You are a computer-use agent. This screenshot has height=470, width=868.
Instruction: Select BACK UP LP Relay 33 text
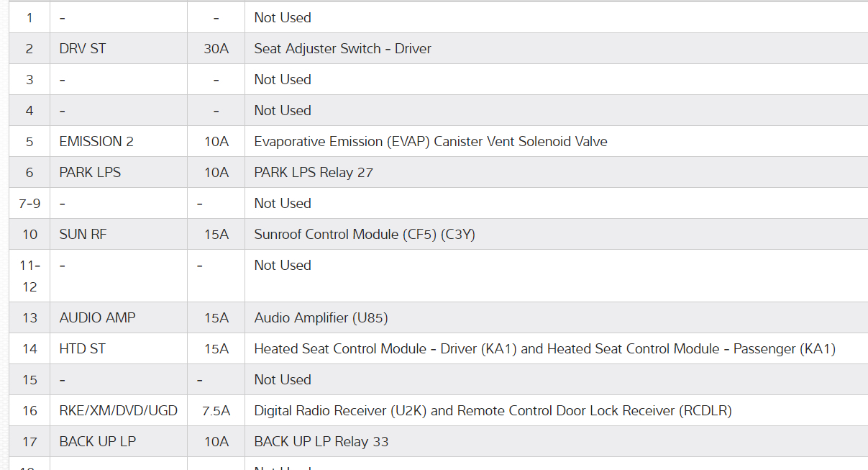point(321,442)
